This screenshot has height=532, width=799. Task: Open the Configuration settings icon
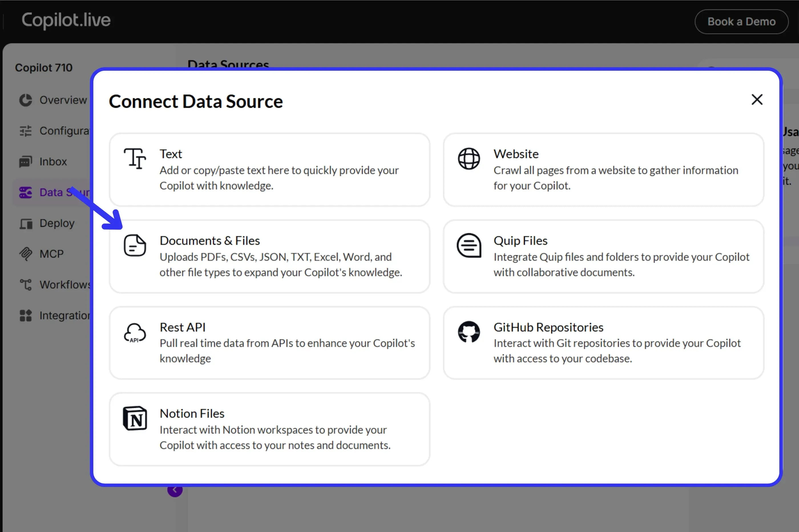25,131
